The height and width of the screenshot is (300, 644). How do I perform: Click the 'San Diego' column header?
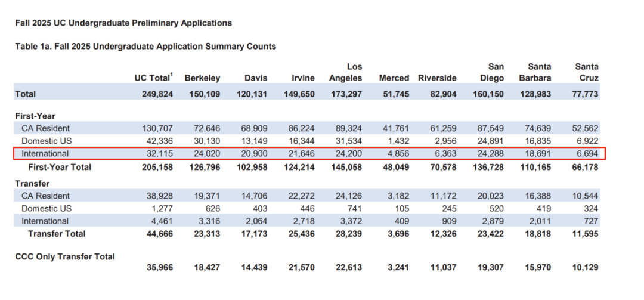493,72
